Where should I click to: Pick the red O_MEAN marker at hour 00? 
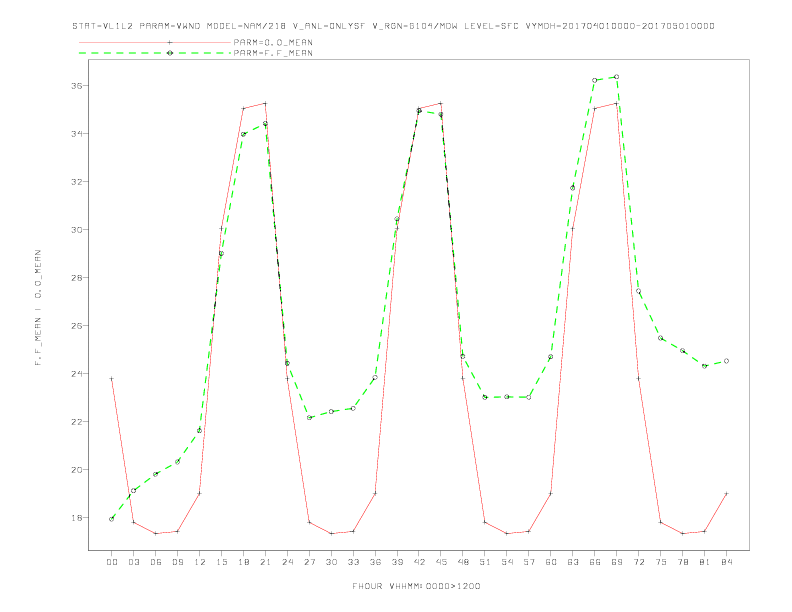tap(112, 379)
